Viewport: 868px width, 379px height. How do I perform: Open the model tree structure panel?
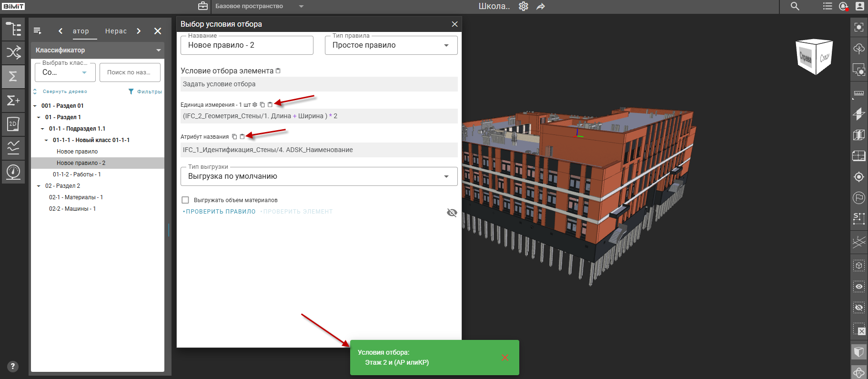pyautogui.click(x=13, y=29)
